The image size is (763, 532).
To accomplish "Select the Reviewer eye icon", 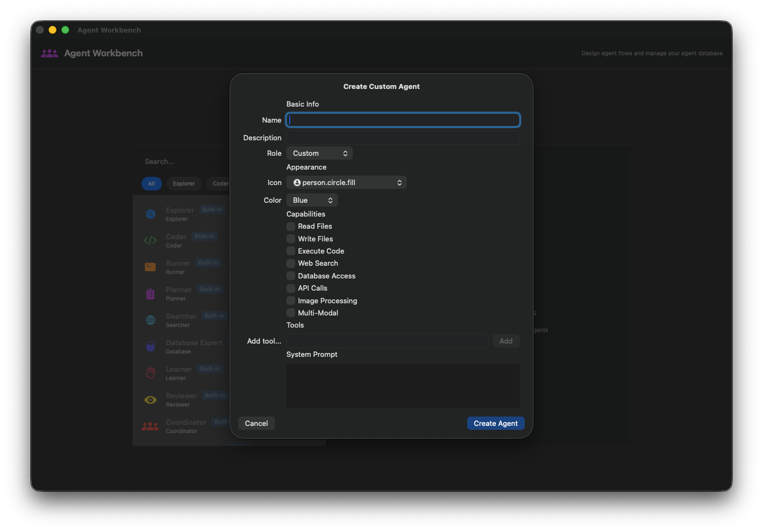I will (x=150, y=399).
